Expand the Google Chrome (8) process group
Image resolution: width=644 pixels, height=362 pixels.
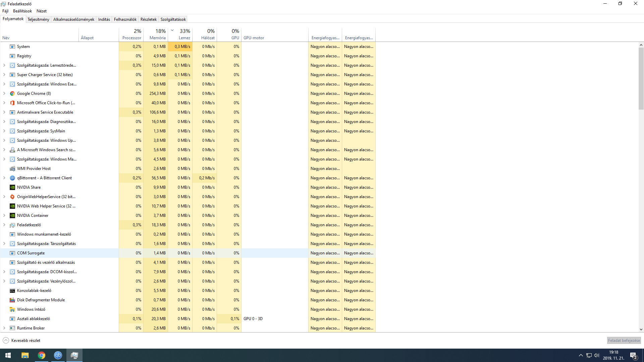(4, 94)
